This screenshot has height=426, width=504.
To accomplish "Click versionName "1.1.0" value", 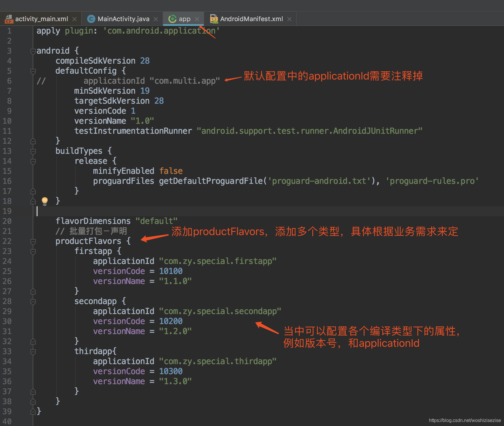I will 175,281.
